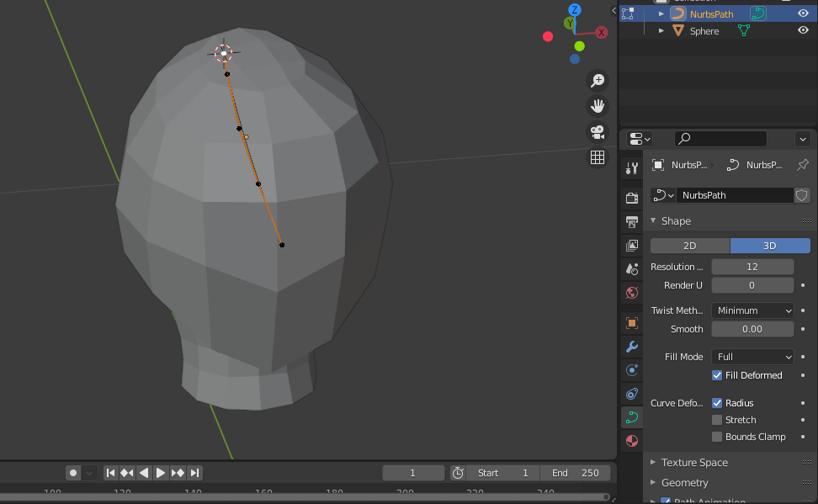Click the NurbsPath curve data icon
Image resolution: width=818 pixels, height=504 pixels.
click(758, 14)
